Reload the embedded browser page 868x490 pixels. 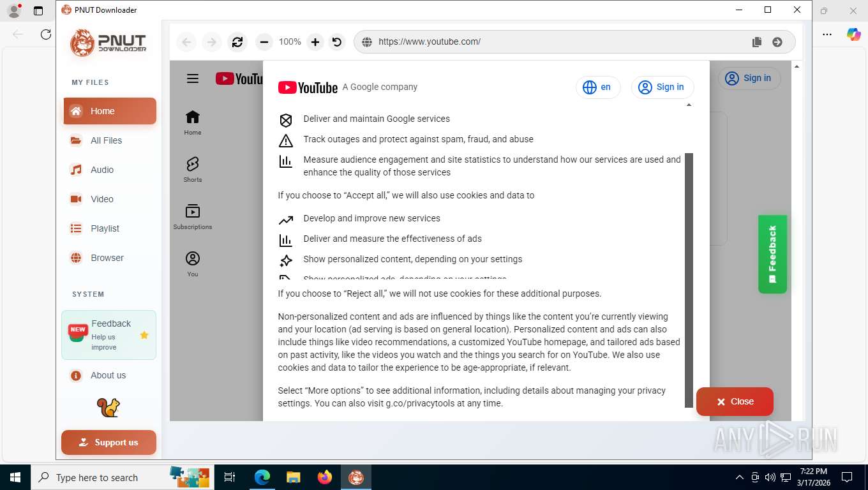pos(237,42)
